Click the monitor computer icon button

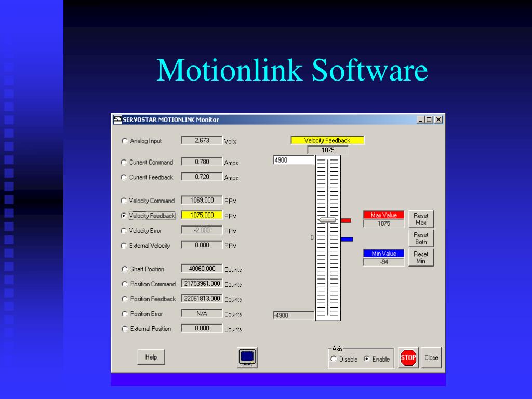247,357
